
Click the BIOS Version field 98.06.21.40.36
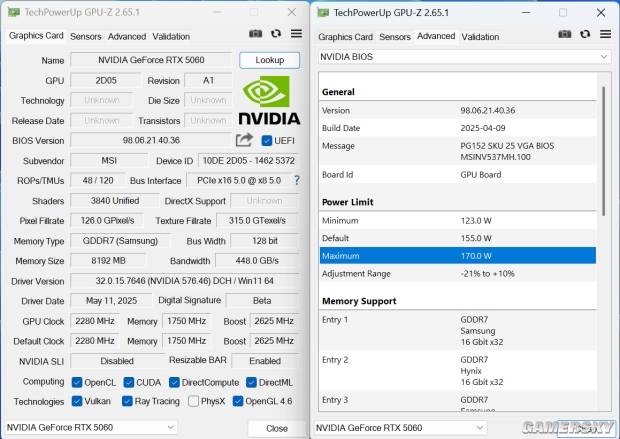point(151,140)
